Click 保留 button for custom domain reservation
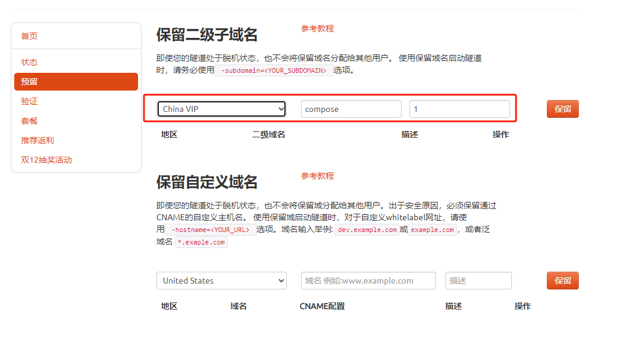Screen dimensions: 644x338 pos(563,281)
